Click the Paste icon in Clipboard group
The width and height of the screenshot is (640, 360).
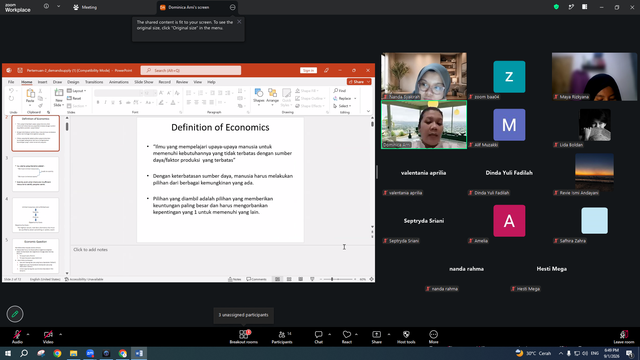[30, 93]
